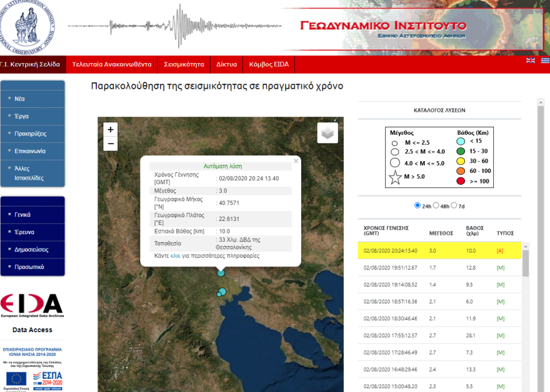Zoom out with the map minus icon

point(110,144)
